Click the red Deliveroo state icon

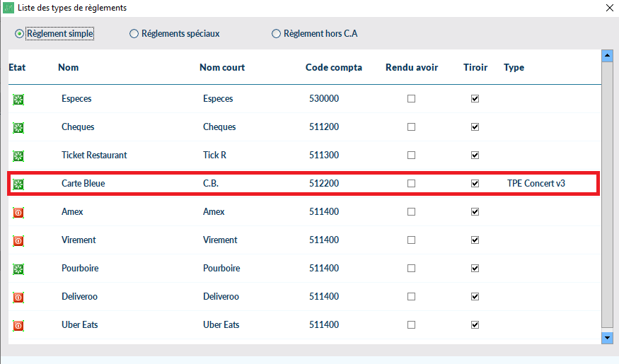click(18, 297)
